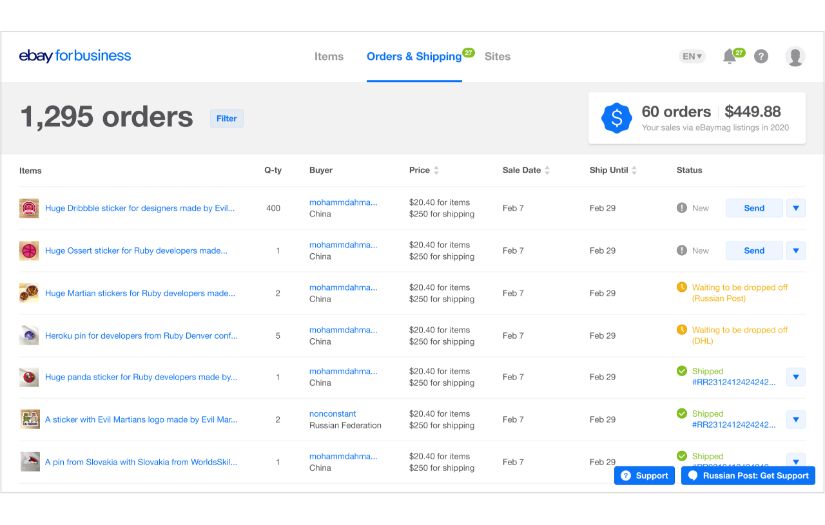Expand the dropdown arrow beside Ossert sticker Send
This screenshot has width=825, height=525.
pyautogui.click(x=796, y=250)
